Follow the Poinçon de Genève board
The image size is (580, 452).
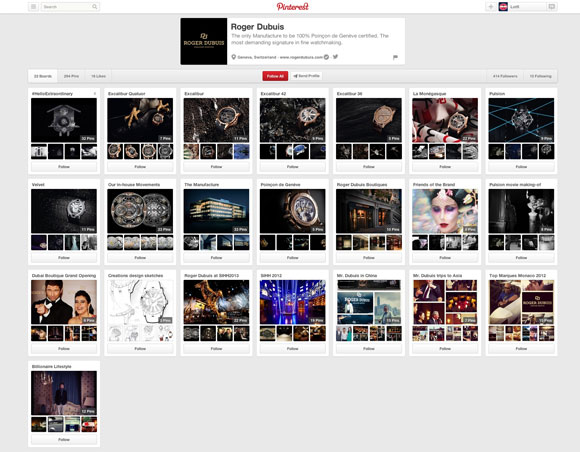tap(293, 258)
